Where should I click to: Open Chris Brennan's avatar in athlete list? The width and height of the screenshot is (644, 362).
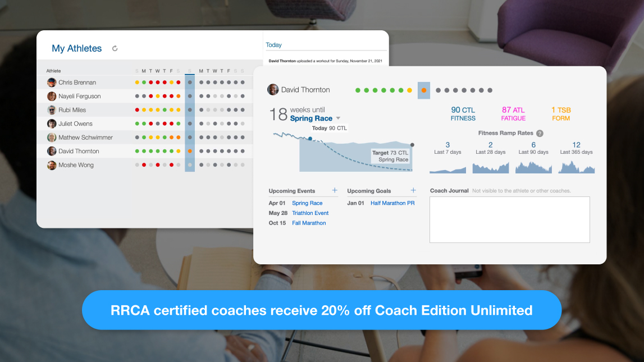coord(52,83)
